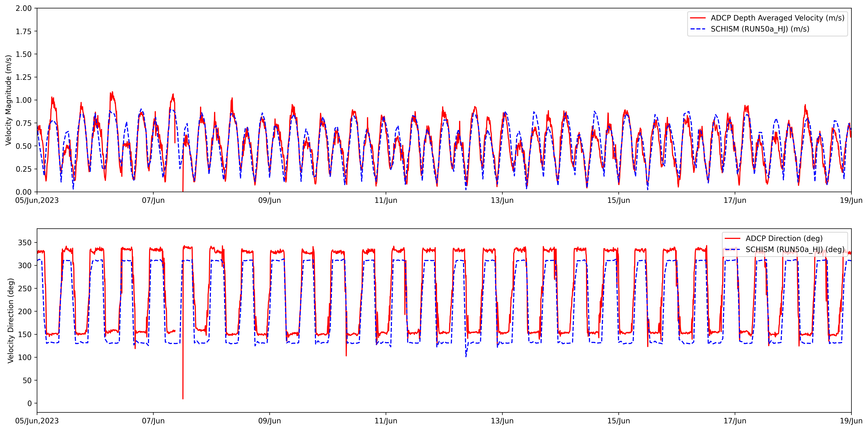Click the blue dashed SCHISM legend line in top plot
Viewport: 868px width, 430px height.
[x=698, y=29]
